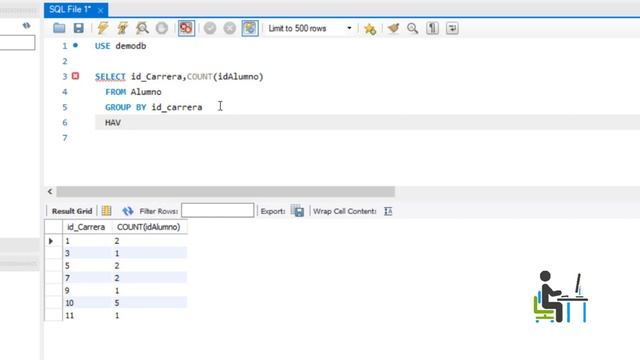Image resolution: width=640 pixels, height=360 pixels.
Task: Click the editor horizontal scrollbar thumb
Action: 225,191
